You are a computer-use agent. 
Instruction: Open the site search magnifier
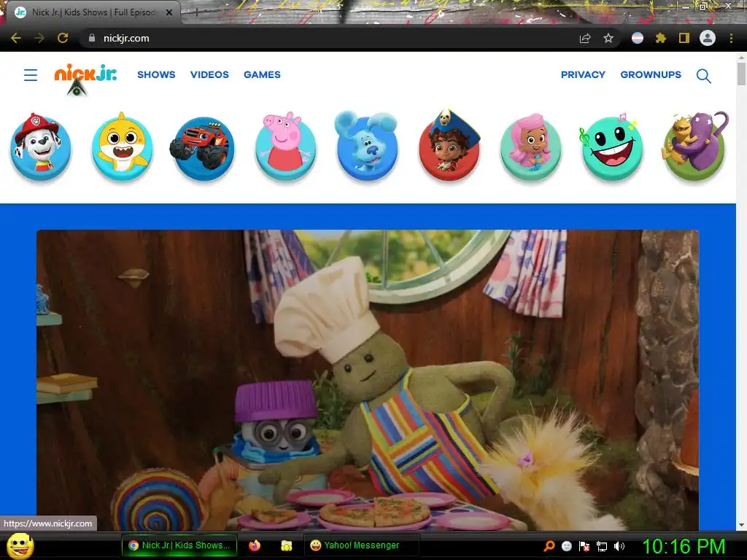704,76
